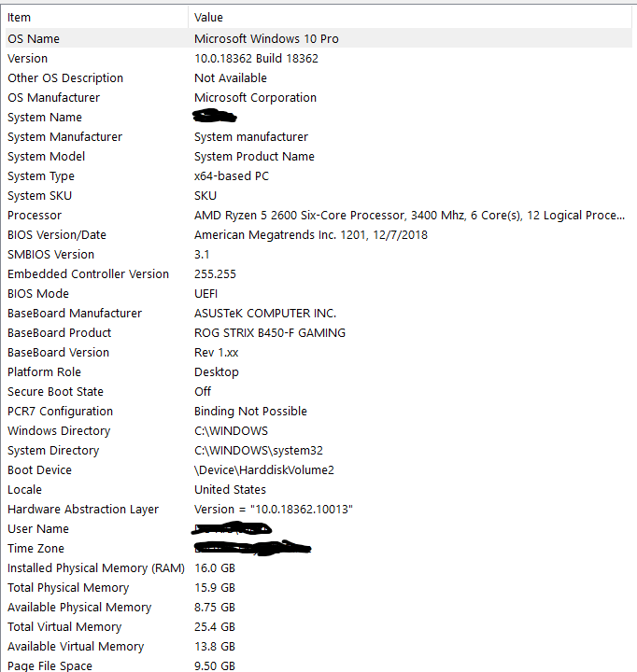This screenshot has width=637, height=672.
Task: Click the System Product Name value
Action: [254, 157]
